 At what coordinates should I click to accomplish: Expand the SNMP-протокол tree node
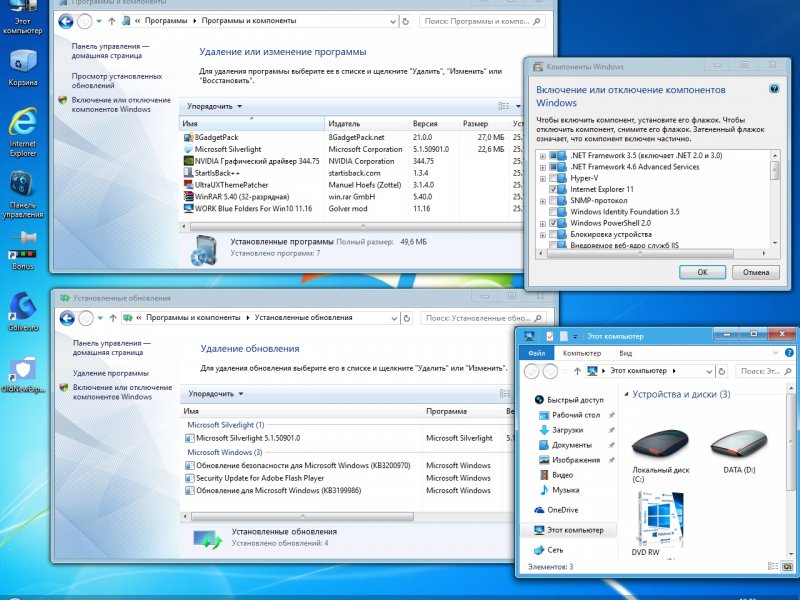(x=543, y=201)
